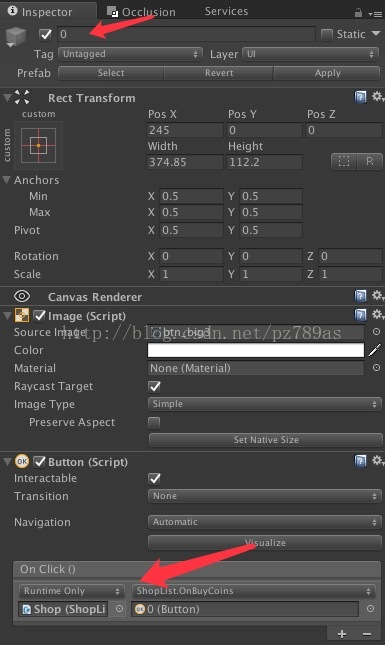Image resolution: width=385 pixels, height=645 pixels.
Task: Toggle the Raycast Target checkbox
Action: (155, 386)
